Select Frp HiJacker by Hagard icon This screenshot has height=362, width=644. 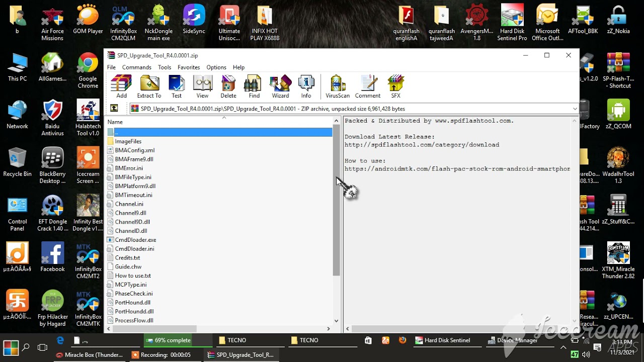click(x=52, y=309)
